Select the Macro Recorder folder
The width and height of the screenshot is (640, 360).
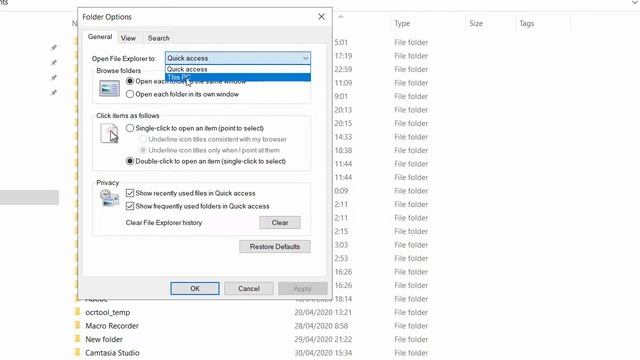112,326
